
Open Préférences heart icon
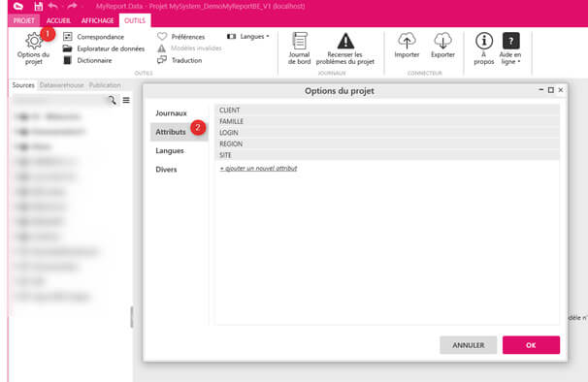point(162,37)
